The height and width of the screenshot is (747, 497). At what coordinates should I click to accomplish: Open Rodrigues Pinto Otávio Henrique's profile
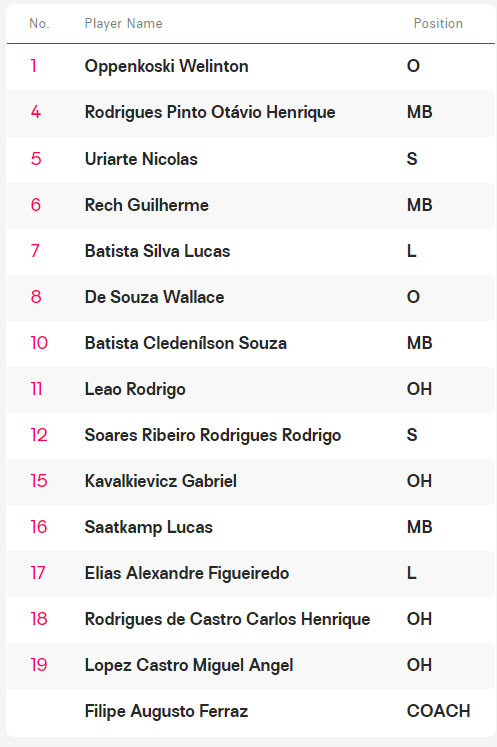click(x=210, y=112)
